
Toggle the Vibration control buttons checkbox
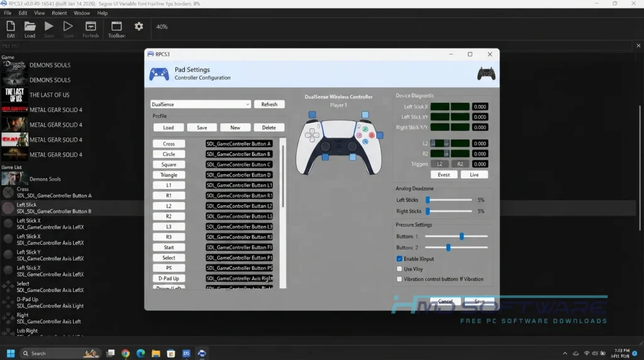click(x=399, y=279)
